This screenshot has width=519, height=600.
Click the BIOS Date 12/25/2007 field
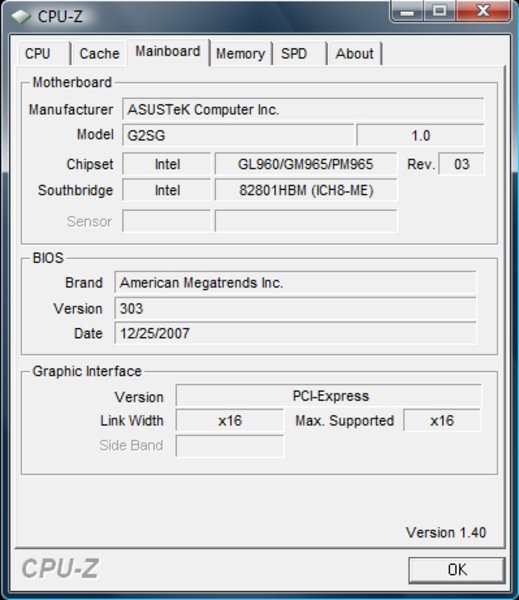coord(295,333)
